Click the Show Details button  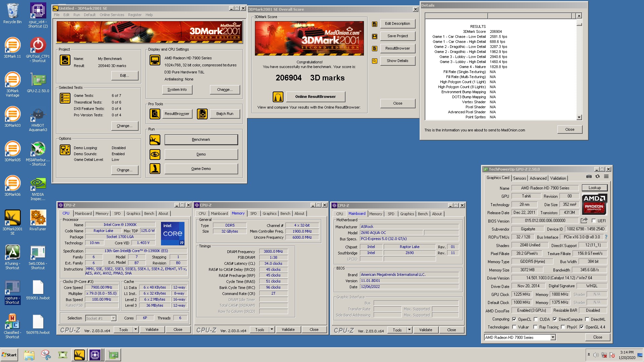[397, 61]
